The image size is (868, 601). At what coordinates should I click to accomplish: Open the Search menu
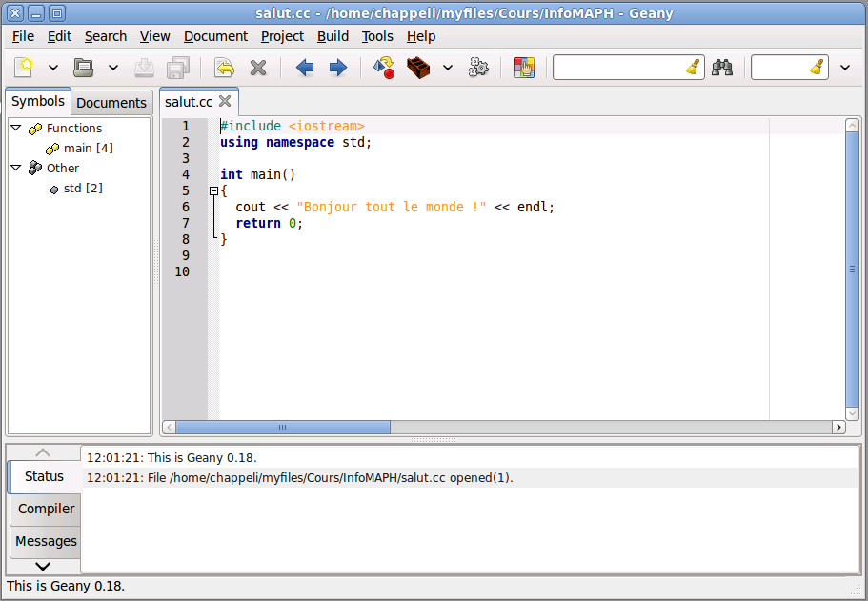(106, 36)
